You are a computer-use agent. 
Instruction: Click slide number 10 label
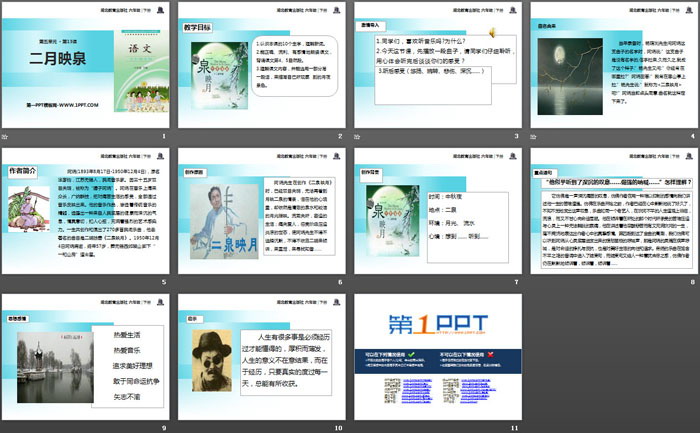[338, 428]
